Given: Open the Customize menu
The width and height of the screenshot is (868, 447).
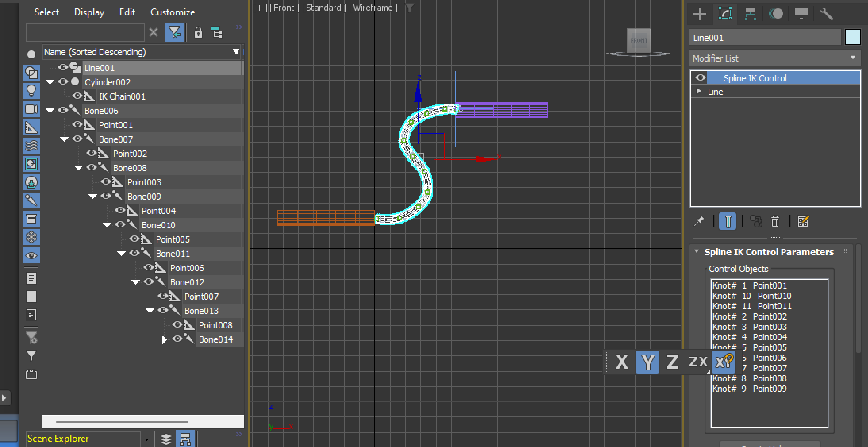Looking at the screenshot, I should pos(173,12).
